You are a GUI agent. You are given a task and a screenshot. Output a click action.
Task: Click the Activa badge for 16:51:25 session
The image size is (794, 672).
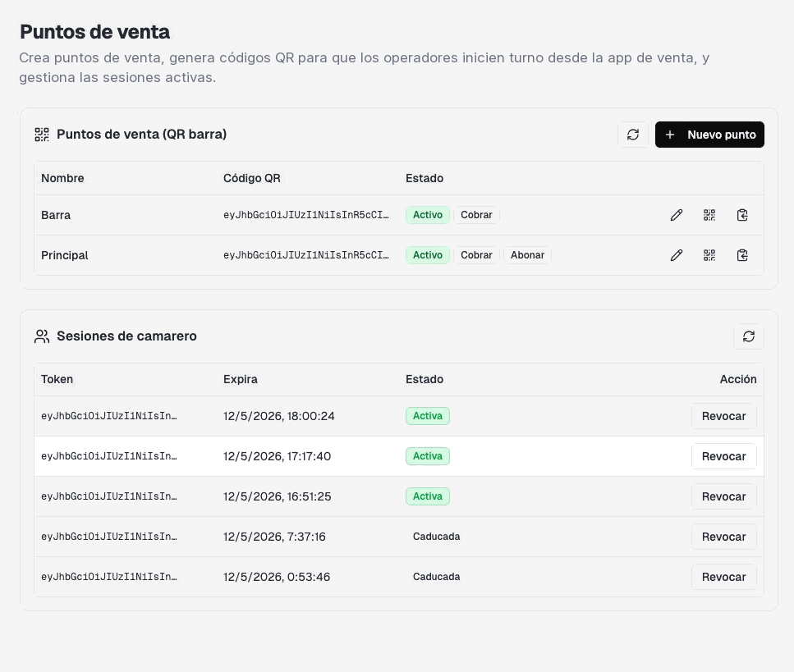[x=428, y=496]
